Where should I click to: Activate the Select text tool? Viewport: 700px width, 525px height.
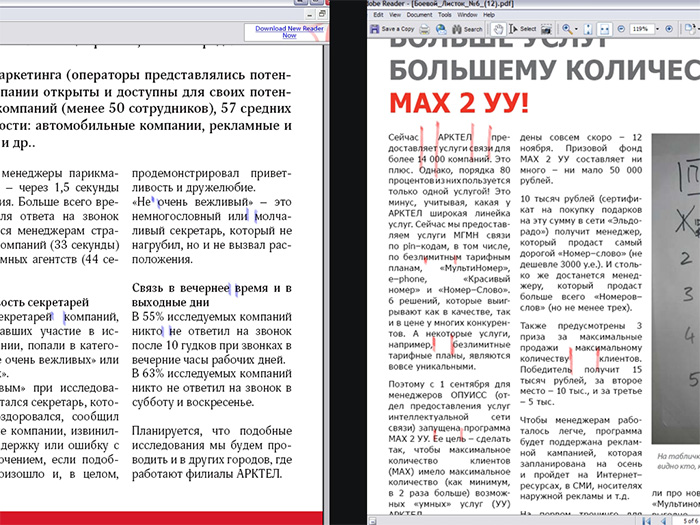pos(522,29)
